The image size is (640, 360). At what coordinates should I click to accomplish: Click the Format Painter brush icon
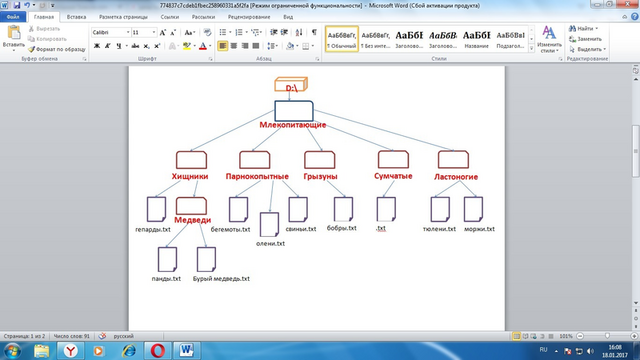point(31,49)
